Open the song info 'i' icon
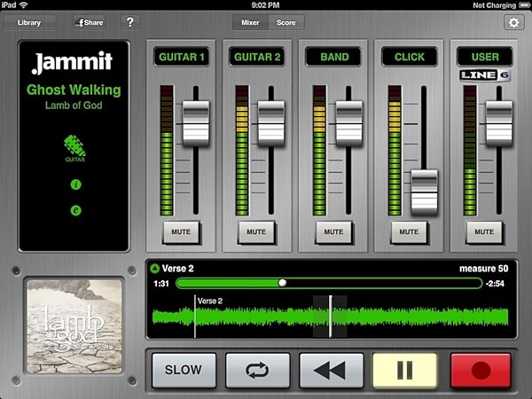 [75, 184]
